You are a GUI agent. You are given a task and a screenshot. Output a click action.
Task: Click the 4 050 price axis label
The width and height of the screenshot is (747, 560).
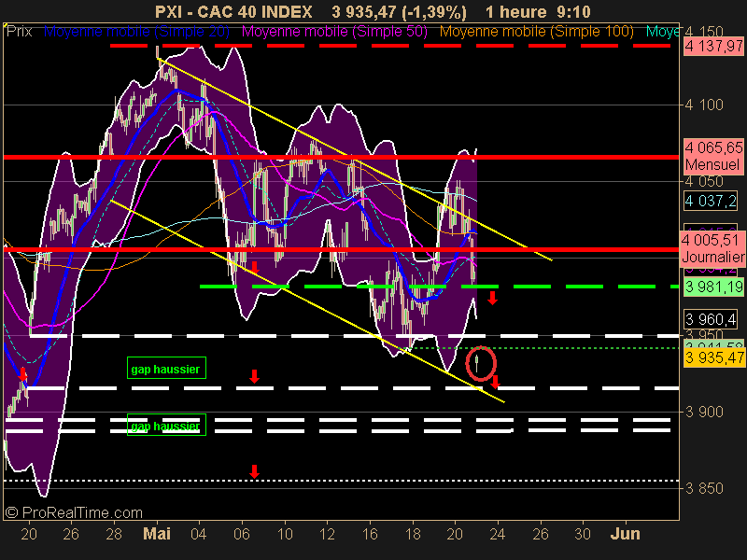pyautogui.click(x=704, y=181)
